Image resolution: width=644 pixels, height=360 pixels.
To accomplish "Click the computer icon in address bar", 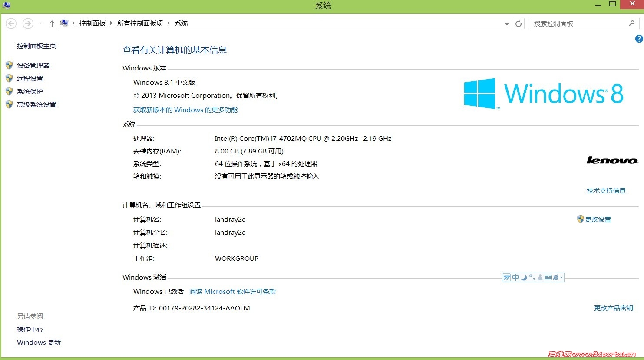I will pyautogui.click(x=64, y=23).
